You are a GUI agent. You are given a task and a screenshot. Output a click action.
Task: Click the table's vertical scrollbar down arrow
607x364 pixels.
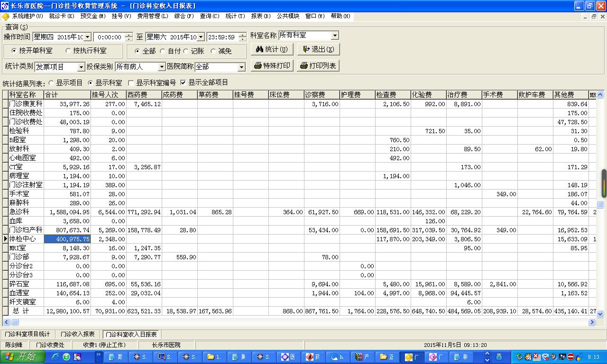[600, 313]
